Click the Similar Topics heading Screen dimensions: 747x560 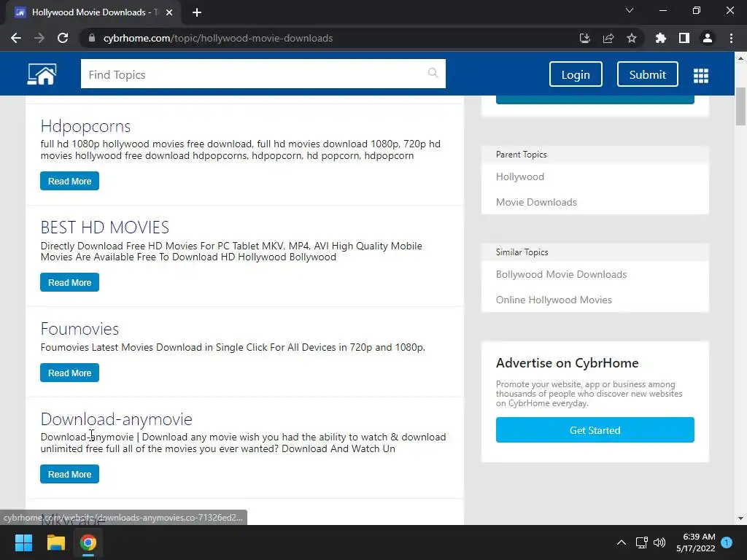(522, 252)
